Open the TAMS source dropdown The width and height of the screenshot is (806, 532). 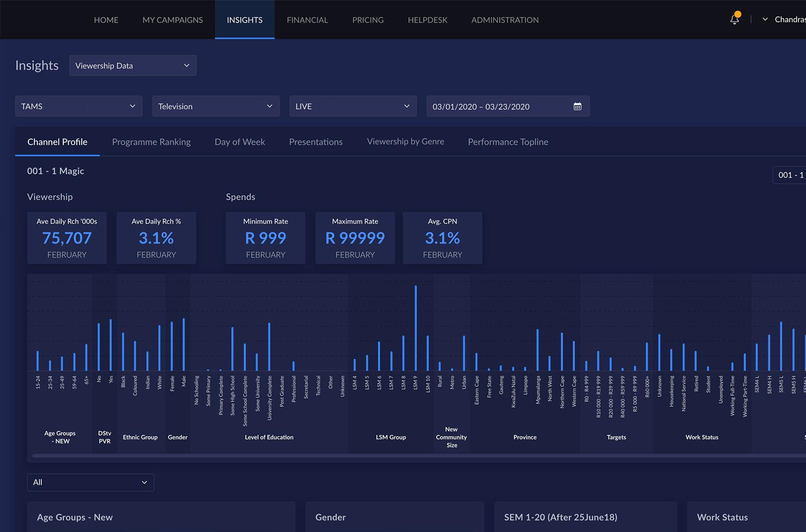pyautogui.click(x=79, y=106)
